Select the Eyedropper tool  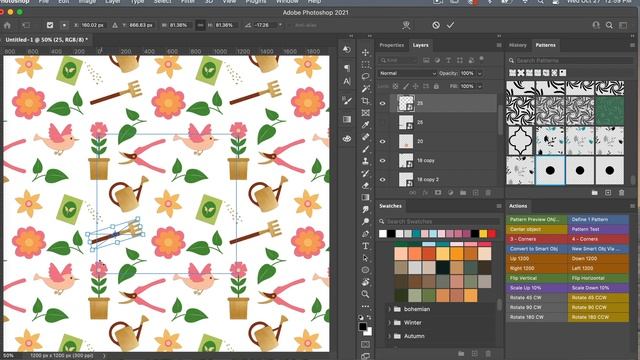tap(365, 124)
